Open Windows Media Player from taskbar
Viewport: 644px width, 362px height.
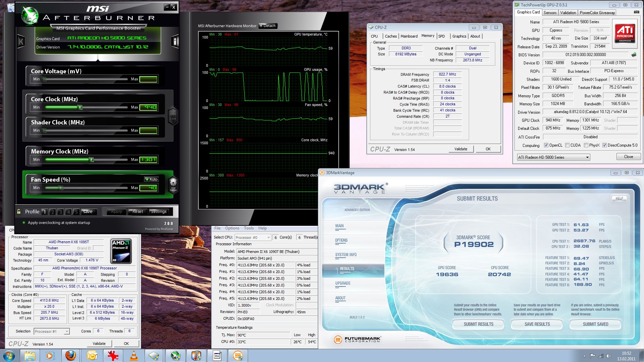[x=50, y=356]
